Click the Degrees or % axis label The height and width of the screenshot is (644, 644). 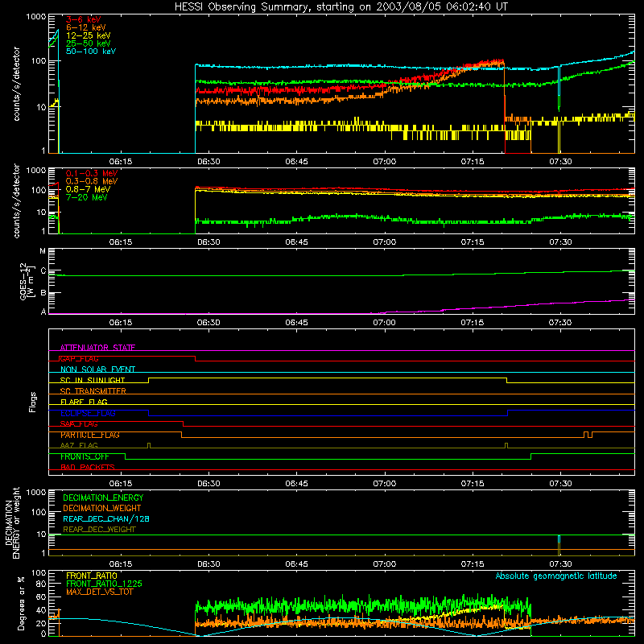[x=21, y=603]
